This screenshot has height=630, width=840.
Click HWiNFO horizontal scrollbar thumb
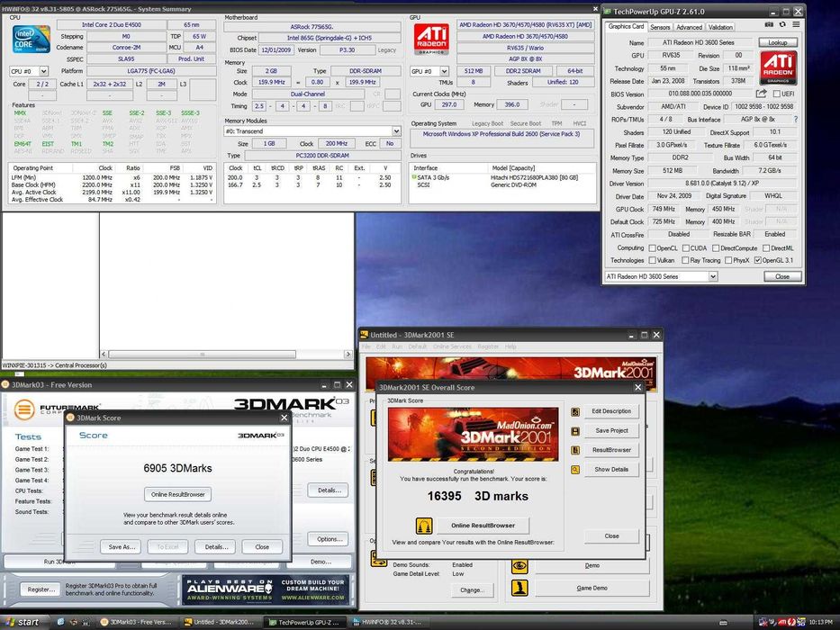202,355
